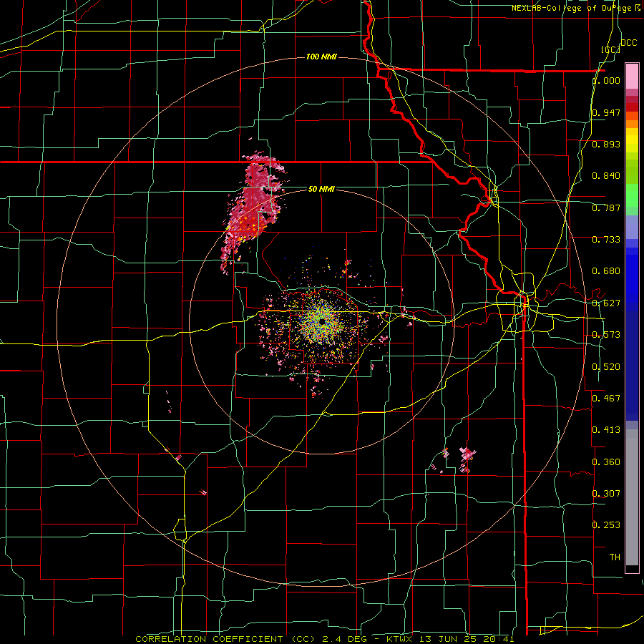Click the TH threshold label
The image size is (644, 644).
click(615, 557)
